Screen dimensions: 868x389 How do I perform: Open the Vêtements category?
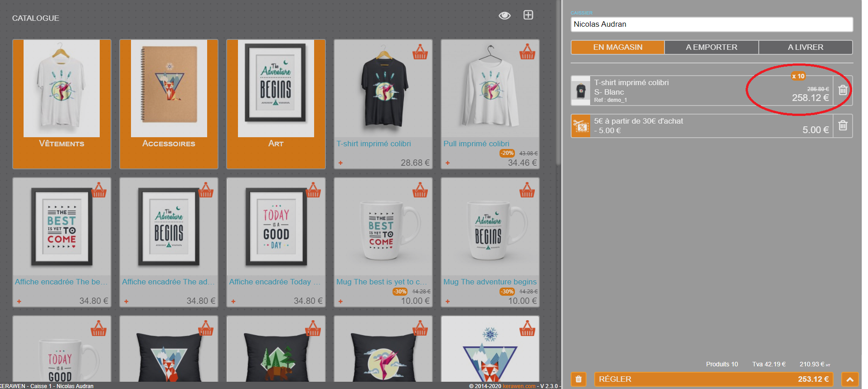click(62, 104)
